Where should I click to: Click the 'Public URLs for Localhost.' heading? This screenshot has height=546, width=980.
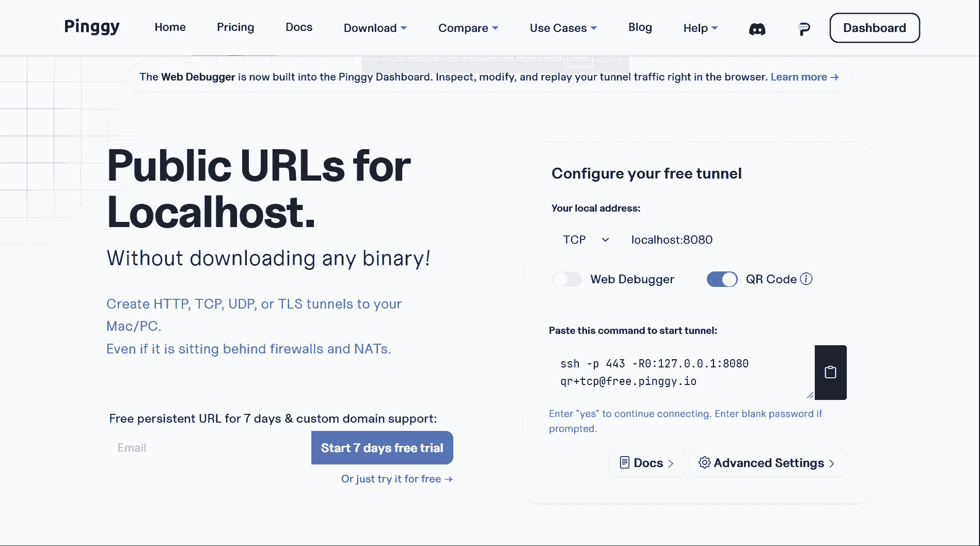click(x=259, y=188)
